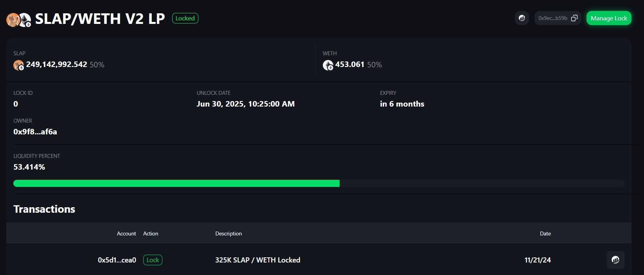Click the WETH token icon
644x275 pixels.
tap(328, 65)
